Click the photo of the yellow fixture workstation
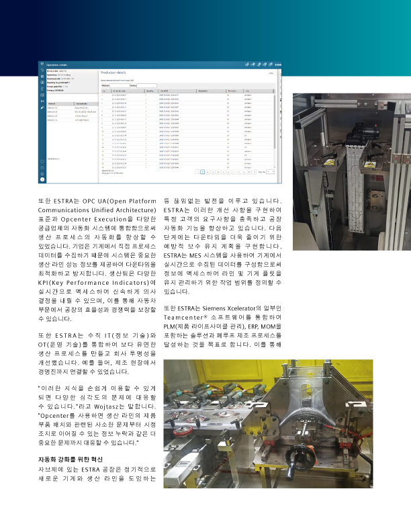Viewport: 411px width, 532px height. coord(268,424)
